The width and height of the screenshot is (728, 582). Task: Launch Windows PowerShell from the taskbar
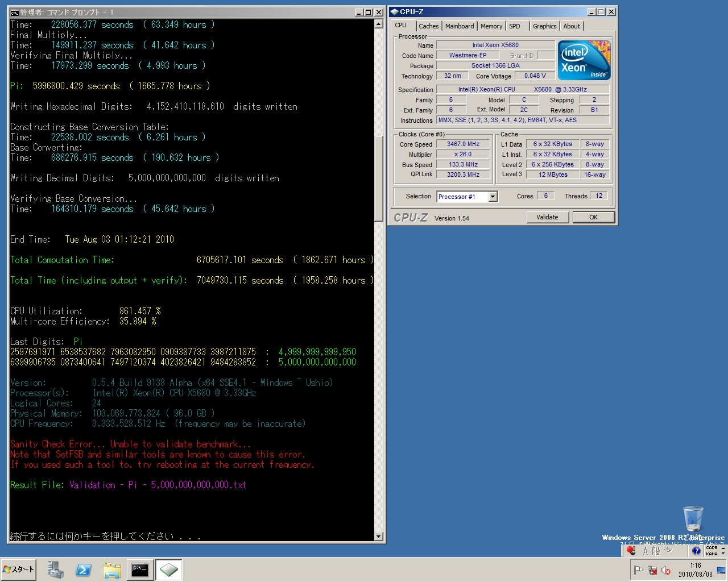coord(84,569)
